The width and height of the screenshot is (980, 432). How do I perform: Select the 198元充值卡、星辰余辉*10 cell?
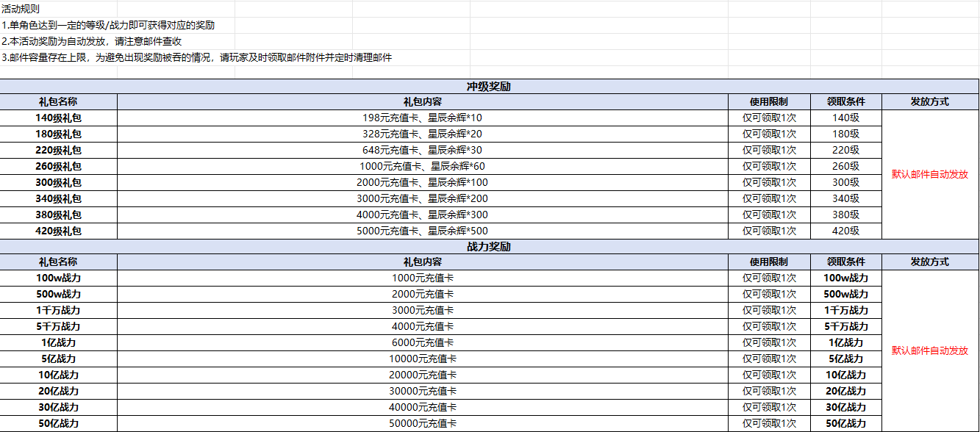(422, 118)
